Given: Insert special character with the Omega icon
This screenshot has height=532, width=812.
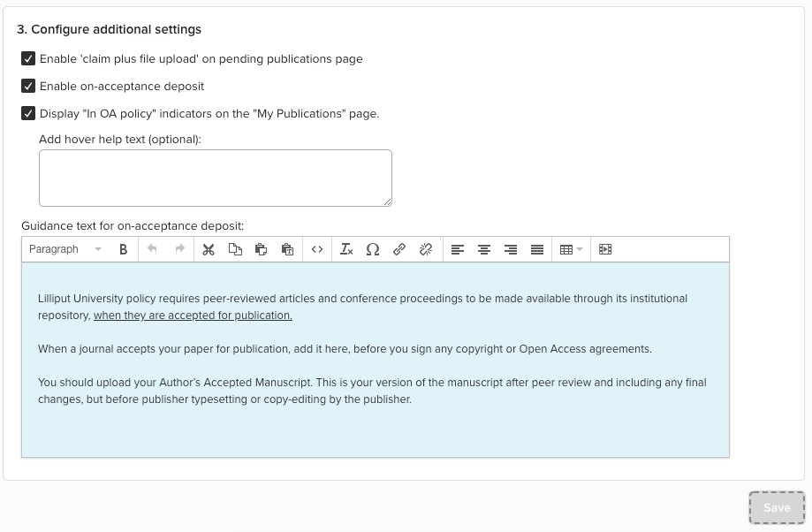Looking at the screenshot, I should [x=373, y=249].
